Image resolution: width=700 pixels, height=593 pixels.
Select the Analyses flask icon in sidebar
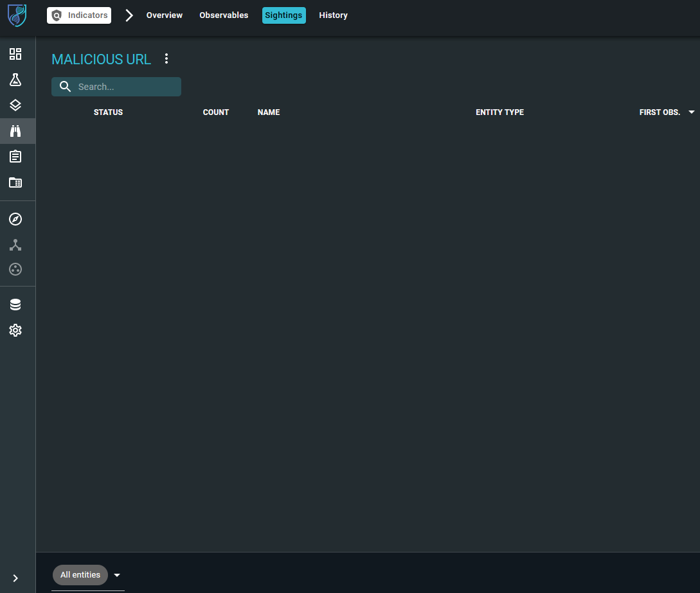pos(15,79)
